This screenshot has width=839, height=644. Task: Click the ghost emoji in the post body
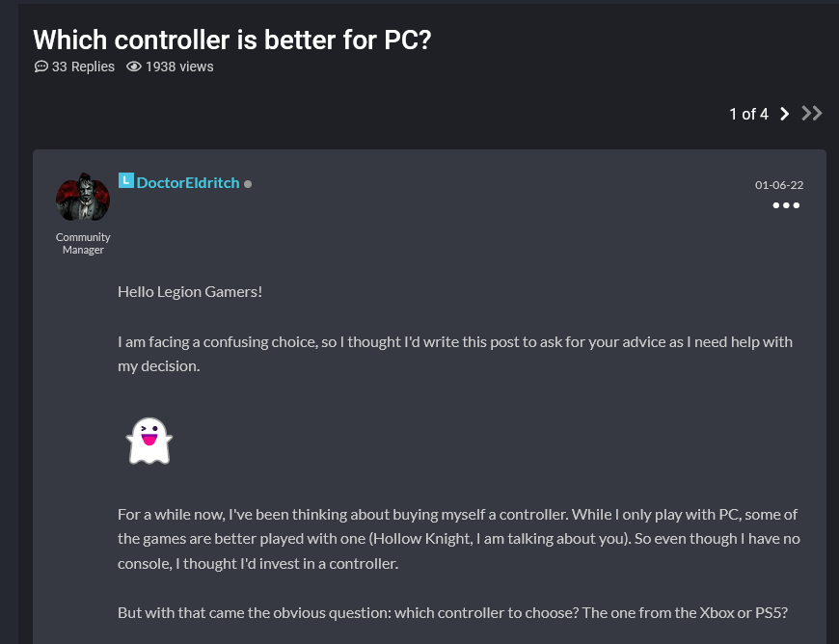click(x=150, y=441)
